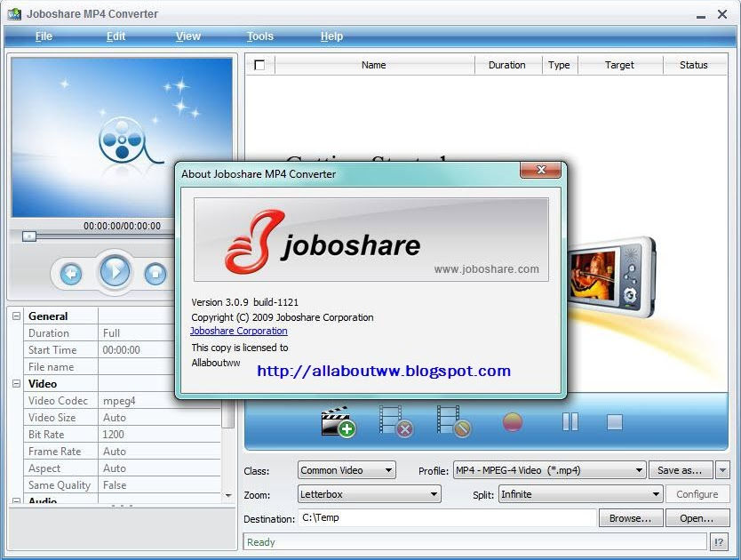The width and height of the screenshot is (741, 560).
Task: Click the video preview thumbnail area
Action: pyautogui.click(x=122, y=138)
